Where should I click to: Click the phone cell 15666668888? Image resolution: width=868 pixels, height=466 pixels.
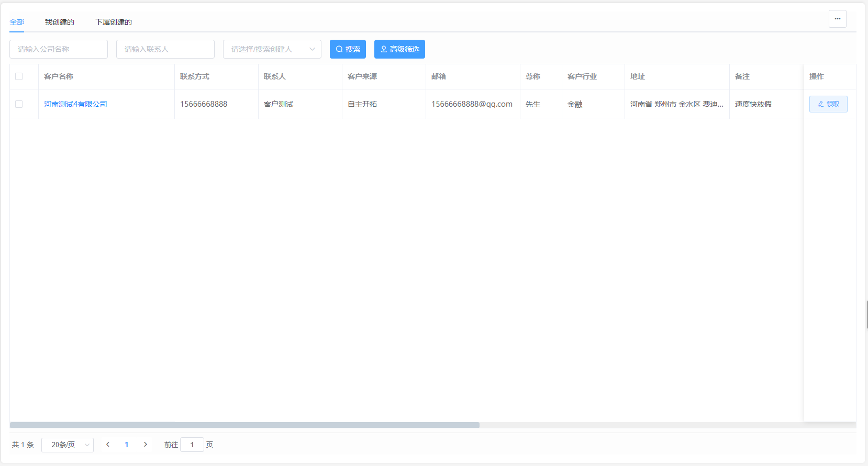204,104
